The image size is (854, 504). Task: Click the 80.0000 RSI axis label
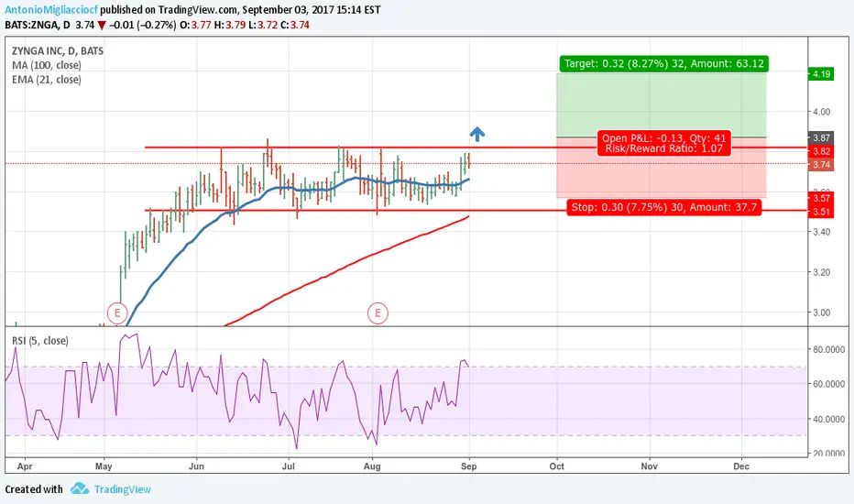(829, 349)
